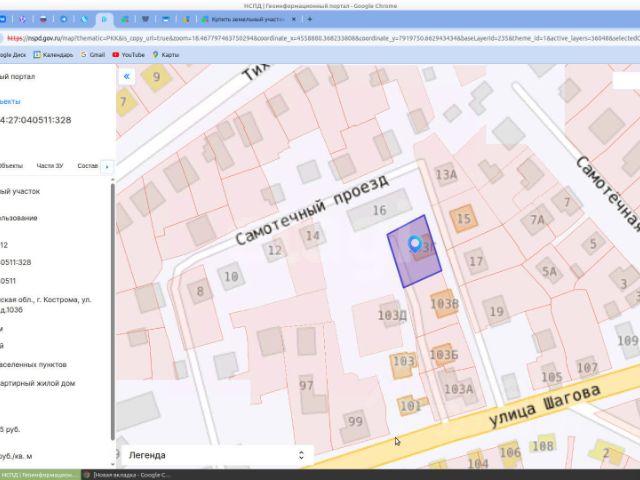
Task: Show more sidebar tabs with the arrow
Action: tap(107, 167)
